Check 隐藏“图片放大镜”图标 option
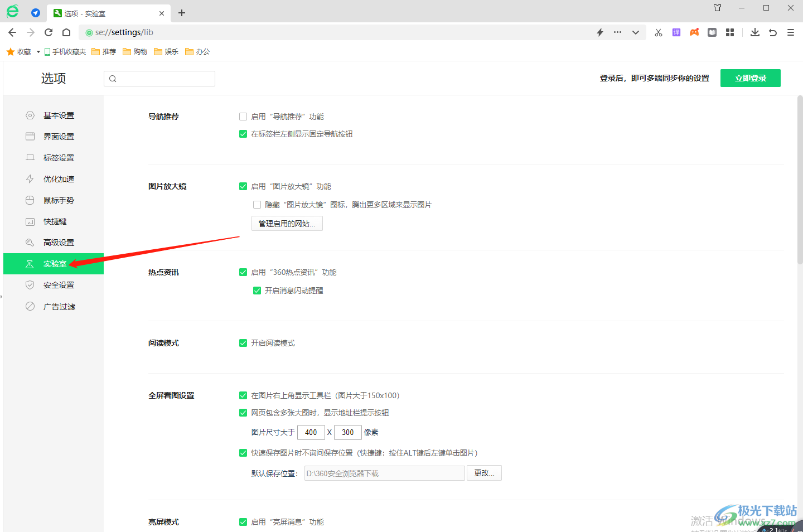This screenshot has width=803, height=532. tap(257, 205)
